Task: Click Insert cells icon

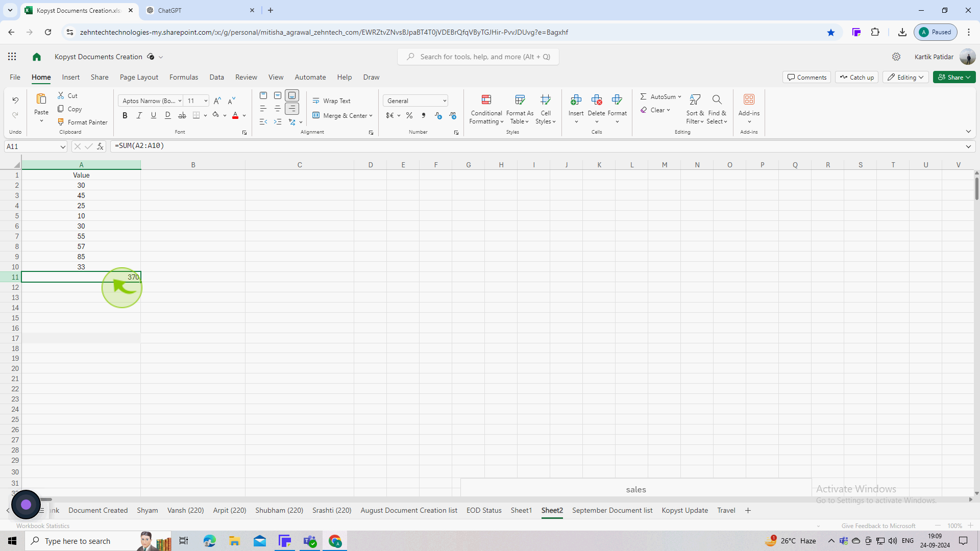Action: click(576, 99)
